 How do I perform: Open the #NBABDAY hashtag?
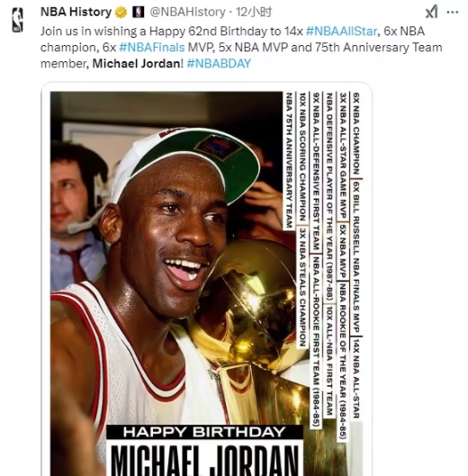(x=219, y=64)
